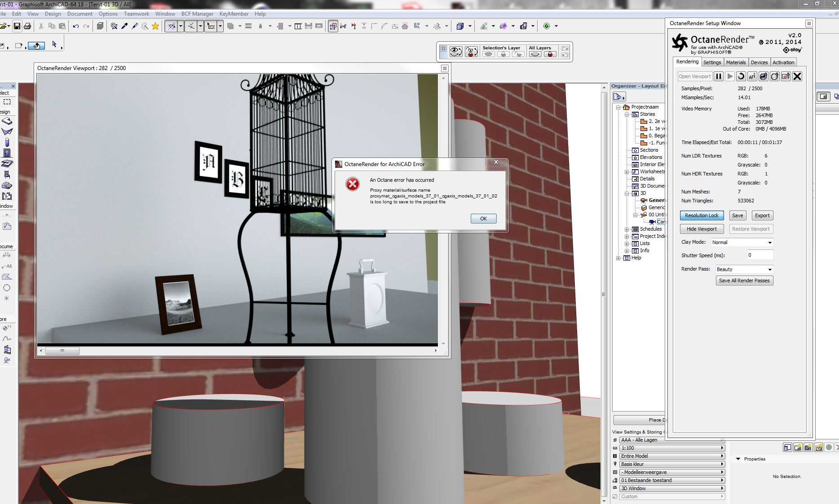Toggle the highlighted group-suspend toolbar button

pos(333,26)
